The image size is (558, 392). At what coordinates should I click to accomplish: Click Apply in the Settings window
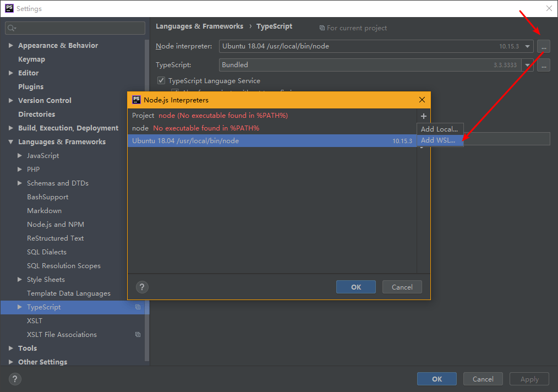point(529,379)
